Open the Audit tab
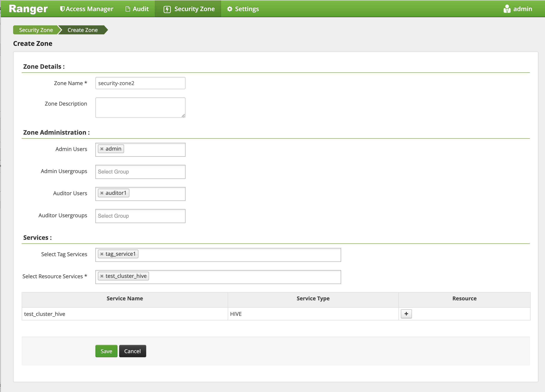Screen dimensions: 545x392 (x=137, y=9)
